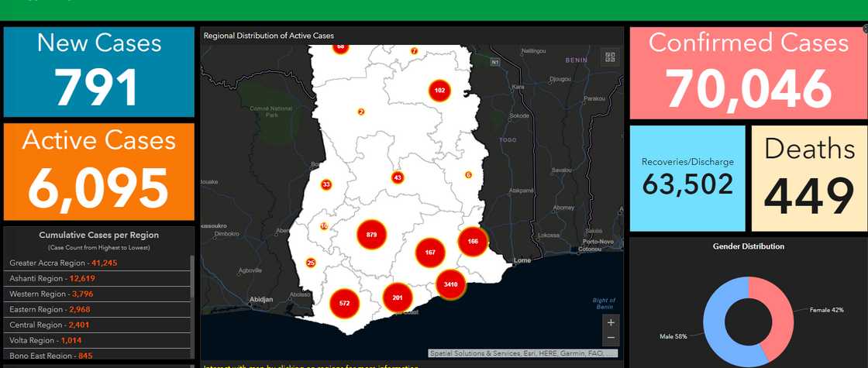Image resolution: width=868 pixels, height=368 pixels.
Task: Click the 167 cases cluster marker
Action: click(x=430, y=253)
